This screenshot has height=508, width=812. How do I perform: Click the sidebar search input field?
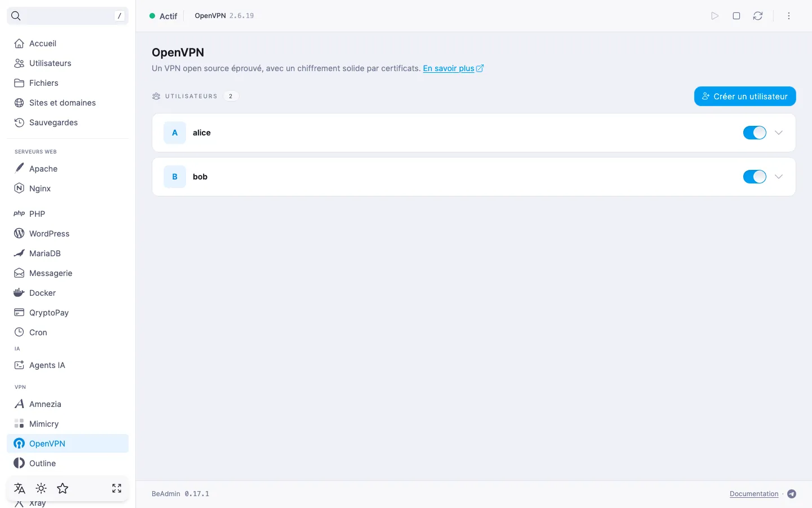(68, 16)
